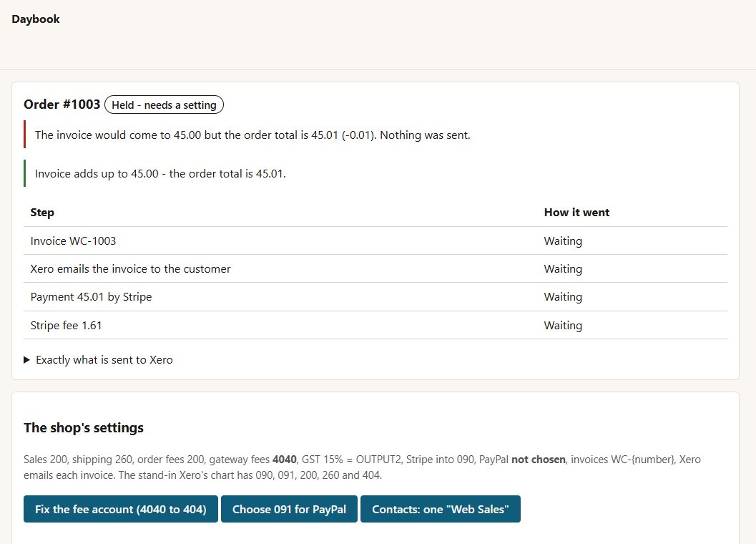
Task: Select "Xero emails the invoice to the customer" row
Action: 375,269
